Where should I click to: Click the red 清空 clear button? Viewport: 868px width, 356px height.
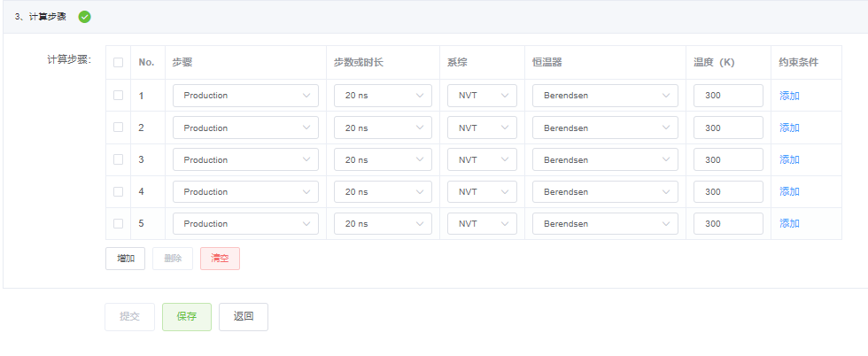220,259
